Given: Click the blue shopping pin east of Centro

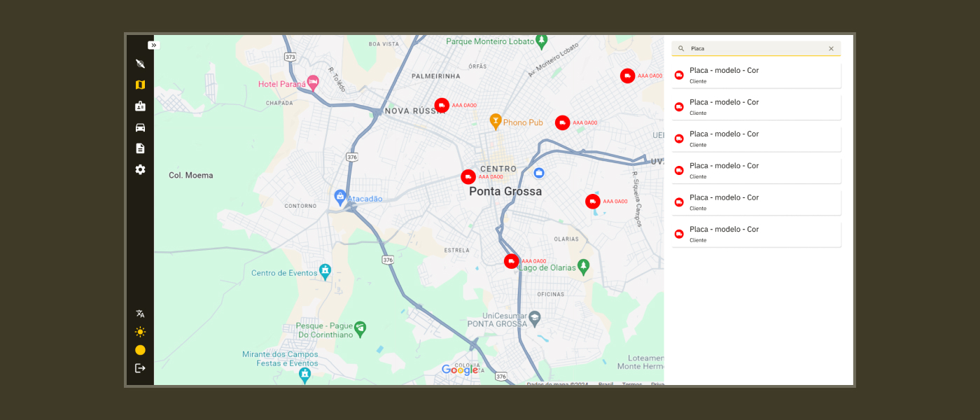Looking at the screenshot, I should point(539,172).
